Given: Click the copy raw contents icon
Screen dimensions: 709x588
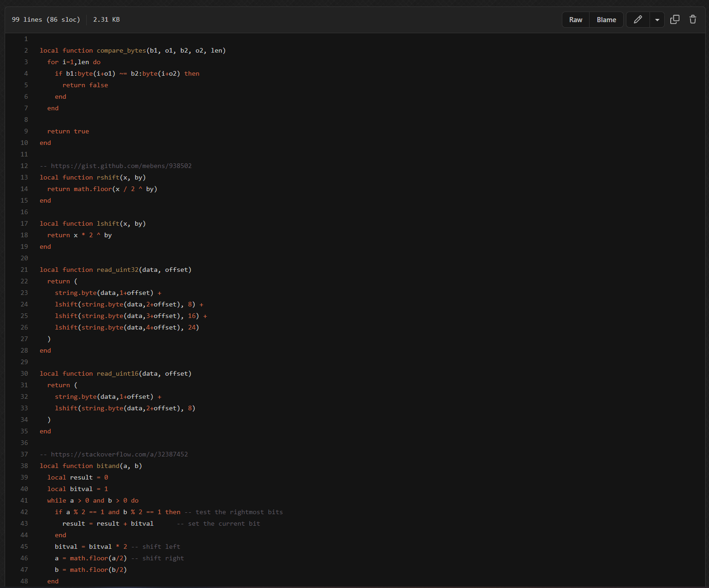Looking at the screenshot, I should point(674,19).
